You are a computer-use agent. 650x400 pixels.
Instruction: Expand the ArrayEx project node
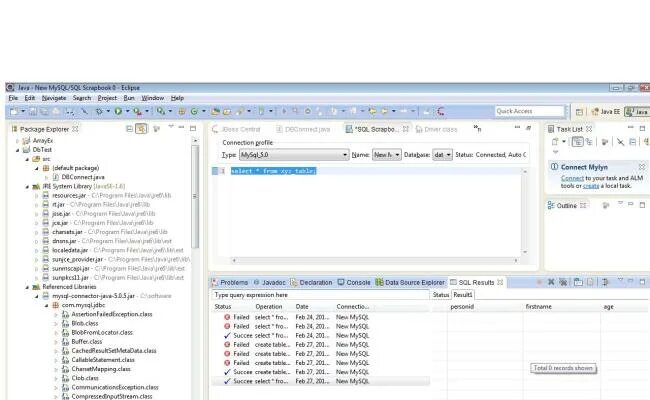coord(17,141)
